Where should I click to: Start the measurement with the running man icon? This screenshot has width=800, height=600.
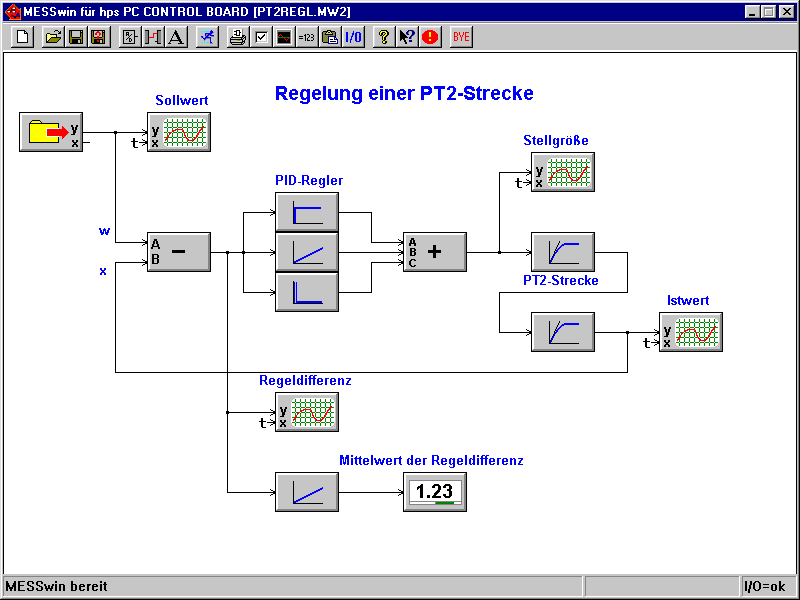(206, 37)
